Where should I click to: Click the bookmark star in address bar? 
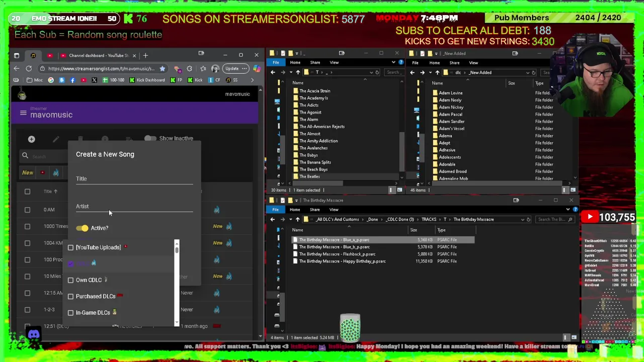point(162,68)
